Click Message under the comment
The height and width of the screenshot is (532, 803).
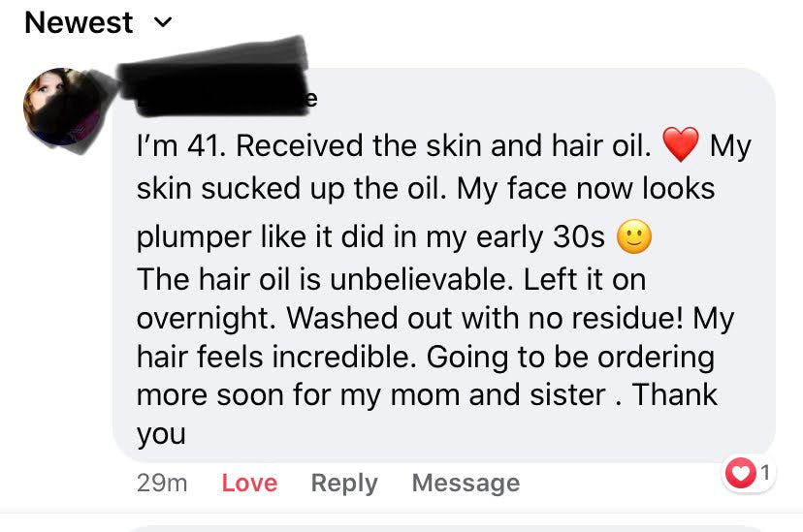(466, 483)
